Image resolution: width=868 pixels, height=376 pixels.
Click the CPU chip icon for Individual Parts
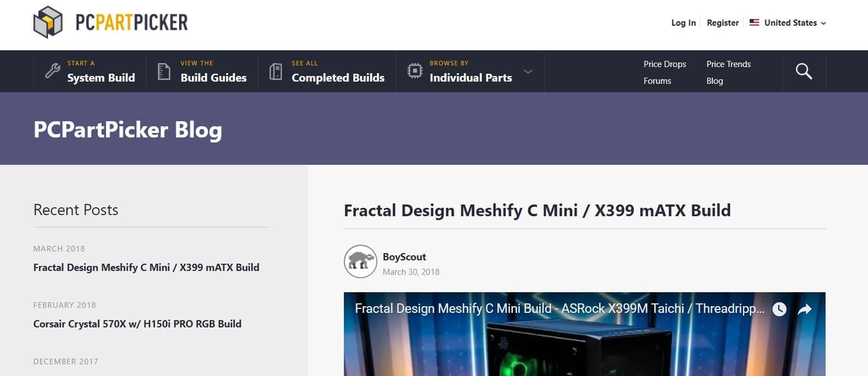point(414,71)
